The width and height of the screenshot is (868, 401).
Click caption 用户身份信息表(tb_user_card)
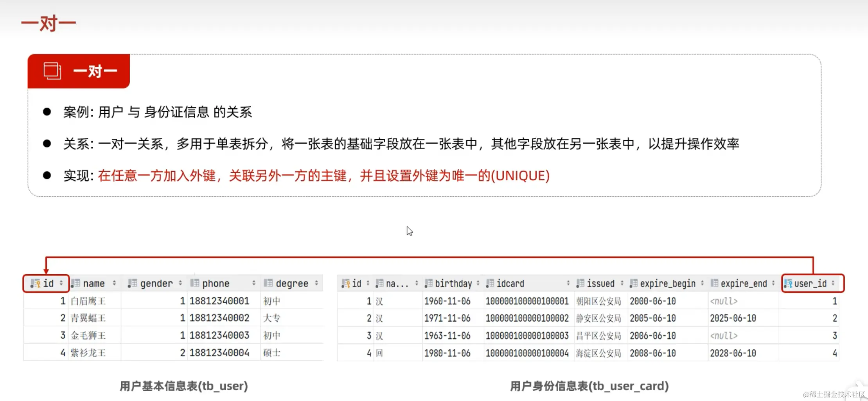click(x=589, y=386)
